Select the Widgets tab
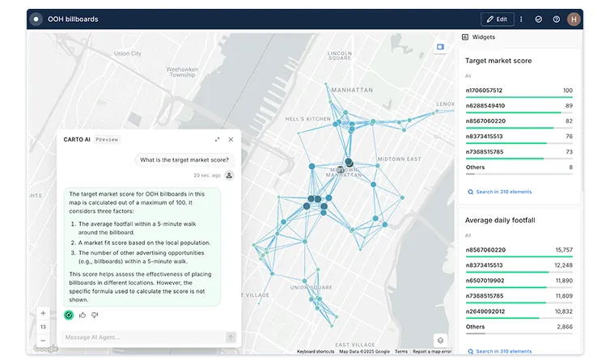The image size is (610, 364). (483, 37)
